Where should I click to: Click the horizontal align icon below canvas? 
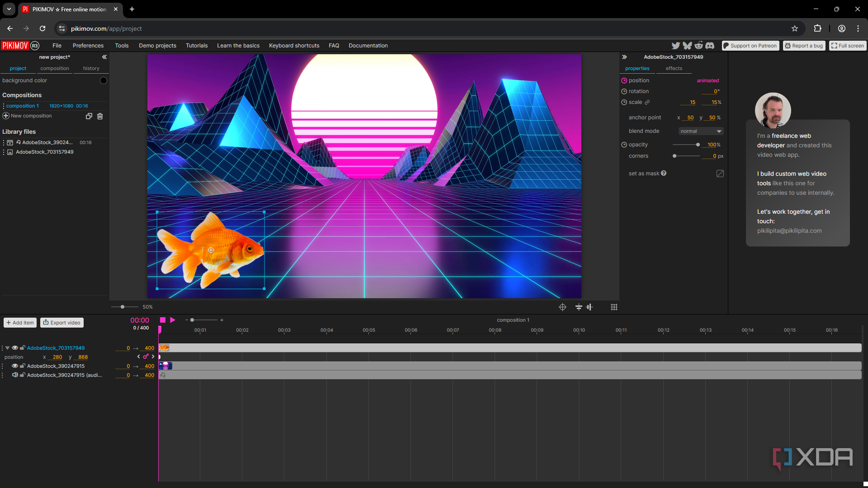point(590,307)
